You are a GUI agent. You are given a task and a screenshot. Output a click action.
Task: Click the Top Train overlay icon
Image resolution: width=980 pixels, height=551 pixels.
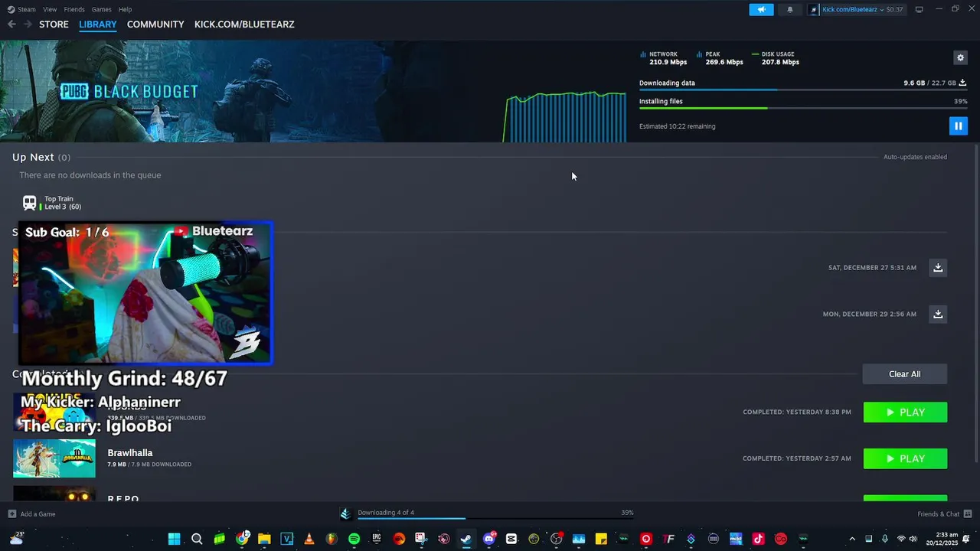pos(29,203)
